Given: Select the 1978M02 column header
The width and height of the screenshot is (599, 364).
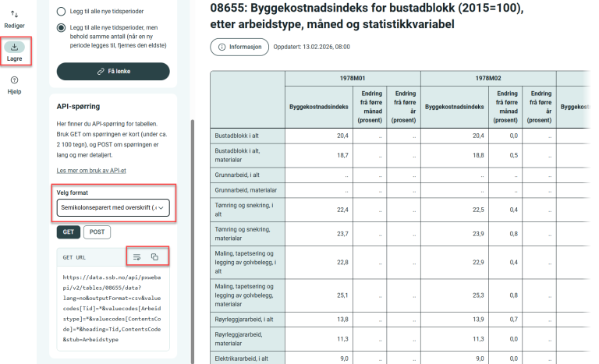Looking at the screenshot, I should click(488, 78).
